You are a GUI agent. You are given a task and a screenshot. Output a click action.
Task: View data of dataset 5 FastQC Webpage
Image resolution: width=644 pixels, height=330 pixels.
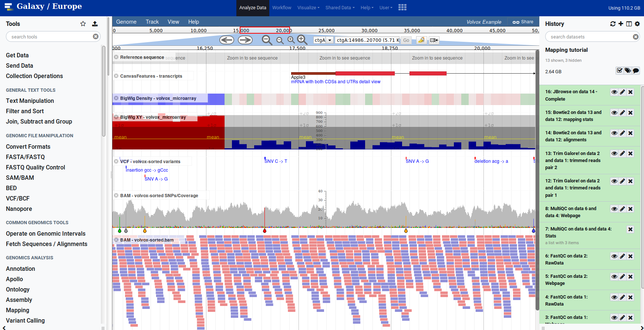[614, 277]
